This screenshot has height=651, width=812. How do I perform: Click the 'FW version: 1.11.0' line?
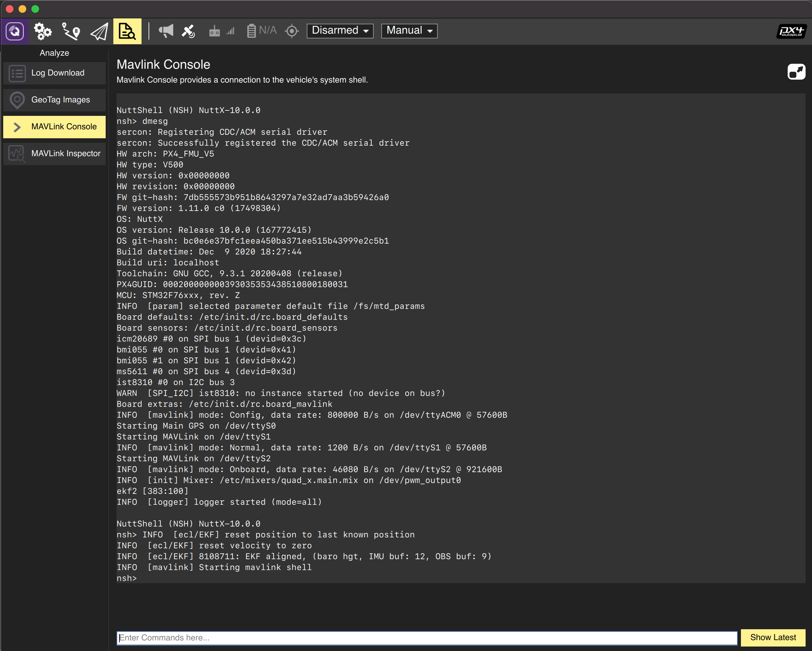click(199, 208)
